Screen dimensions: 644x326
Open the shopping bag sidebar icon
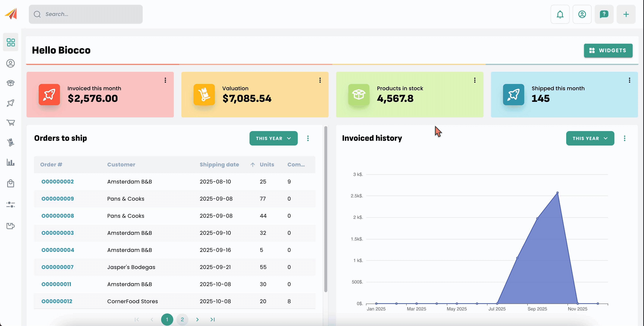(x=10, y=184)
